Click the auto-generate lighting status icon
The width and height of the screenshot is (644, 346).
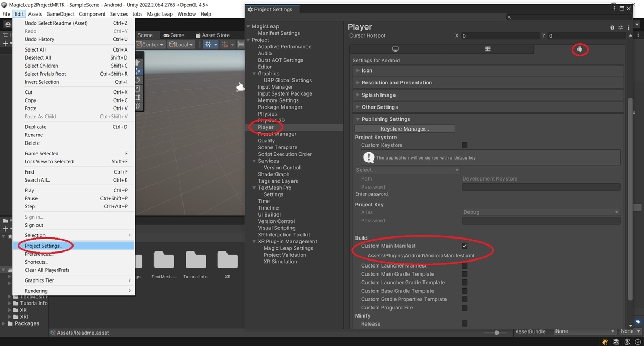pyautogui.click(x=627, y=342)
